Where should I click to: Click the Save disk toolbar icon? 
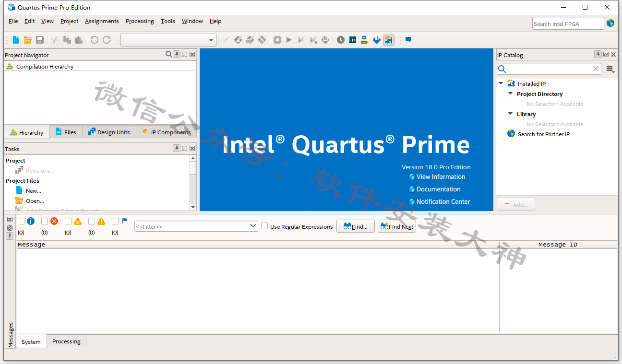point(40,40)
